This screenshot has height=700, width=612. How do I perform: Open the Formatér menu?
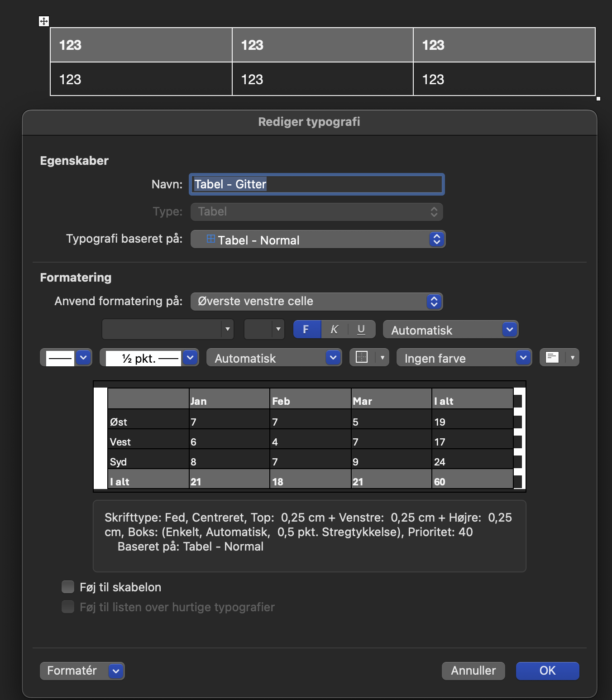click(81, 671)
